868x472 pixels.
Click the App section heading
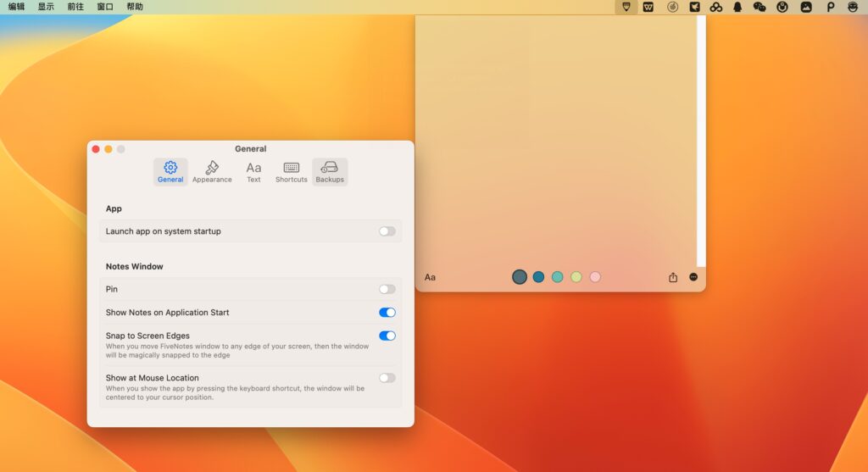(x=114, y=208)
